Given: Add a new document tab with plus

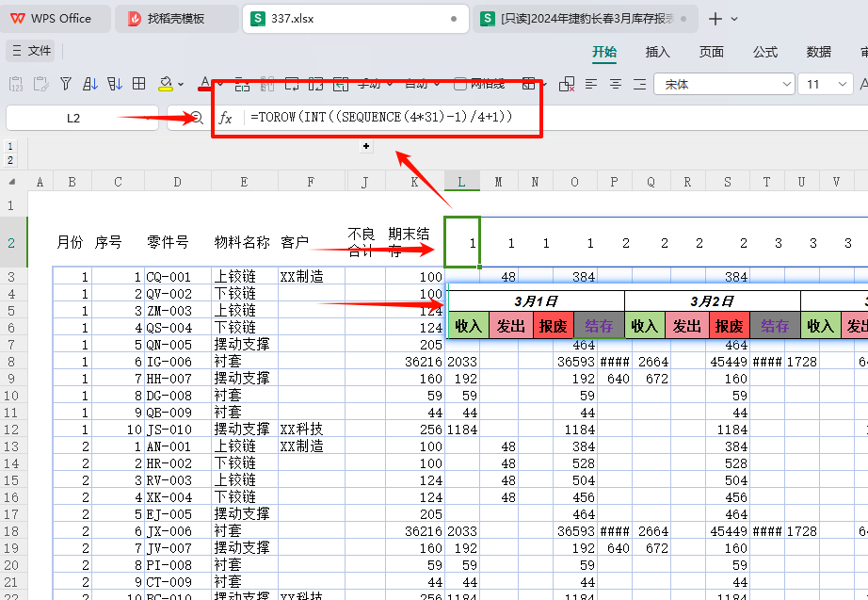Looking at the screenshot, I should pyautogui.click(x=715, y=19).
